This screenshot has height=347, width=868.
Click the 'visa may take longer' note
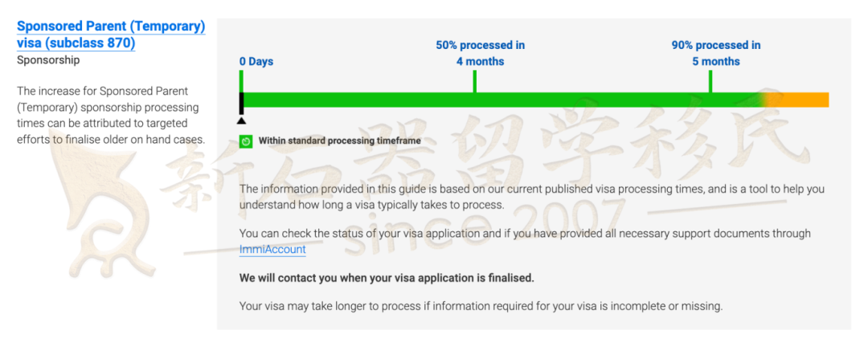coord(481,305)
